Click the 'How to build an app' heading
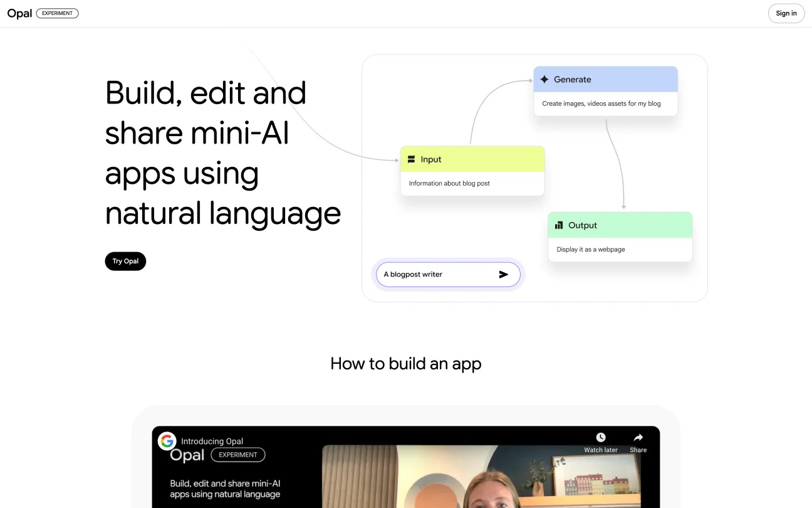 (406, 364)
